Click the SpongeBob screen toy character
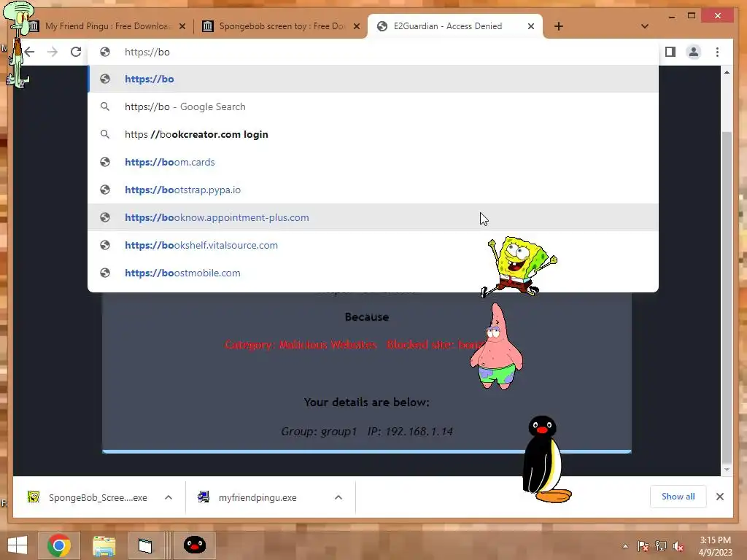Image resolution: width=747 pixels, height=560 pixels. 519,267
